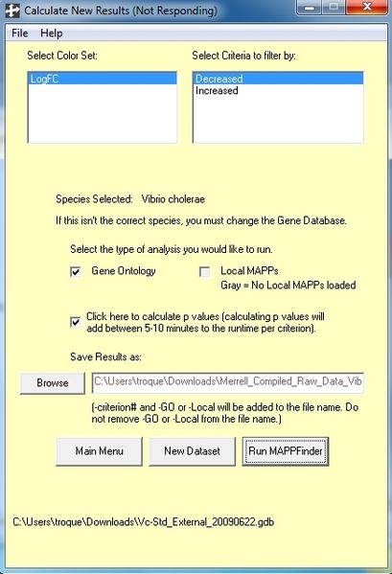392x574 pixels.
Task: Click the New Dataset button
Action: tap(192, 451)
